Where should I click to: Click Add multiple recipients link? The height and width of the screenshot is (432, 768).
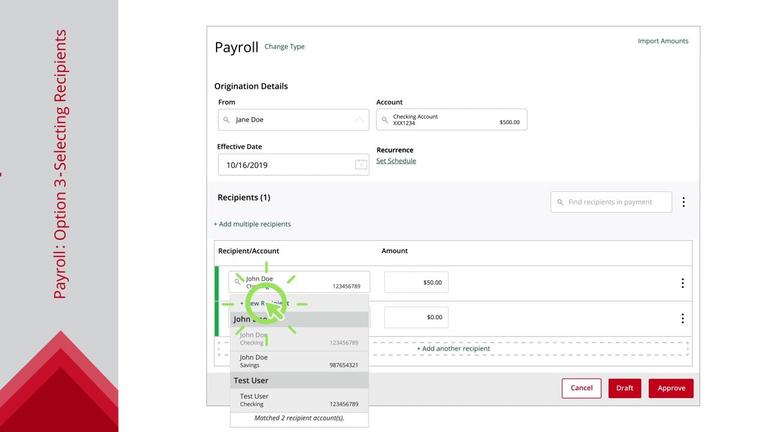point(252,224)
